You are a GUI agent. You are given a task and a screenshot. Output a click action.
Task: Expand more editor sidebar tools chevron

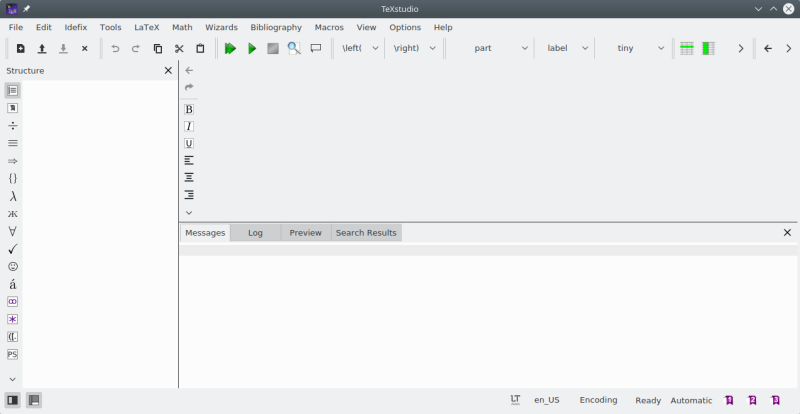pos(189,212)
